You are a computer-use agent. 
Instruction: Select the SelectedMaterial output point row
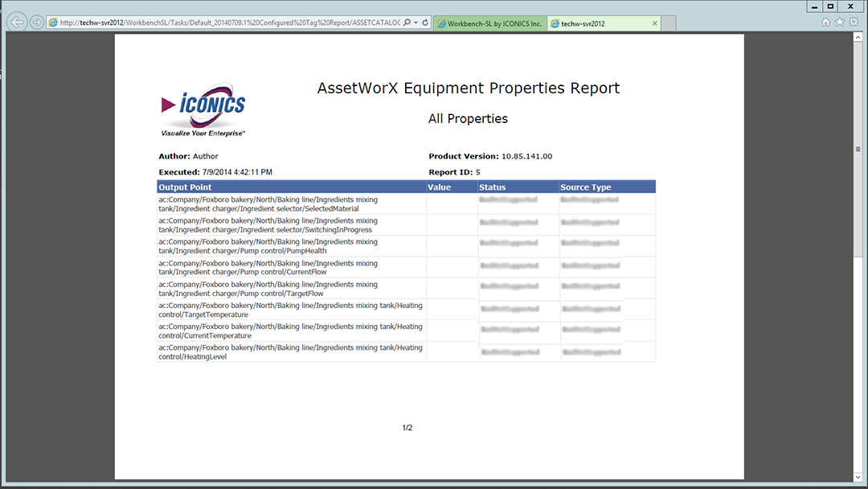[x=268, y=203]
